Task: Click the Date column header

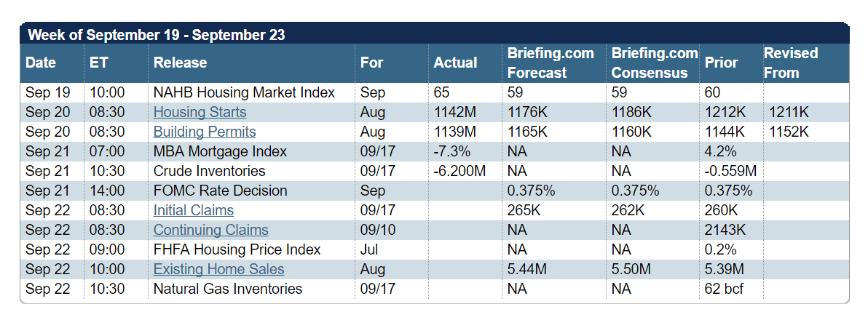Action: coord(41,63)
